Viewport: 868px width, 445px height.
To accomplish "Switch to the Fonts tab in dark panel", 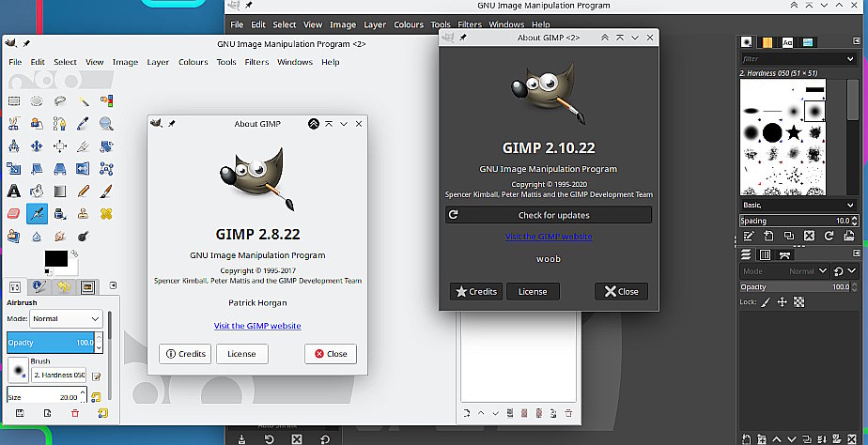I will pyautogui.click(x=787, y=42).
